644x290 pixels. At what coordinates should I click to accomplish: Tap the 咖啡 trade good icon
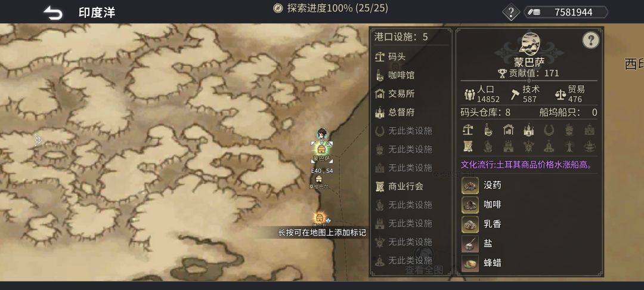pos(470,205)
